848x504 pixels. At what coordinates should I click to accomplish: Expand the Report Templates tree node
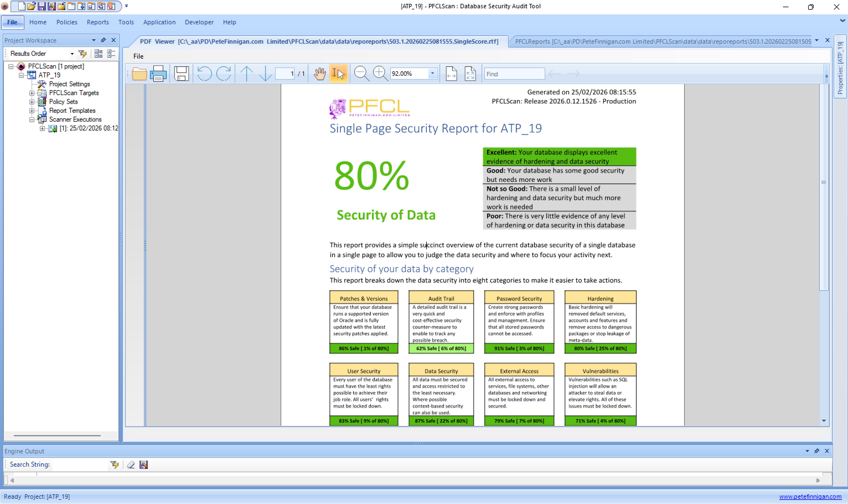click(32, 110)
